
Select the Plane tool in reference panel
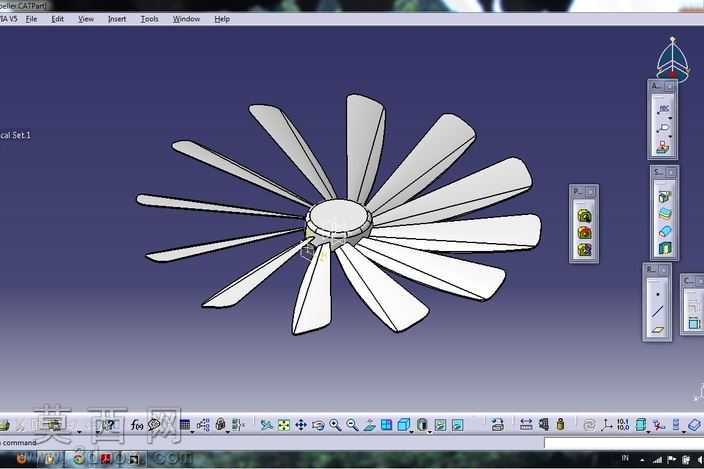click(658, 330)
